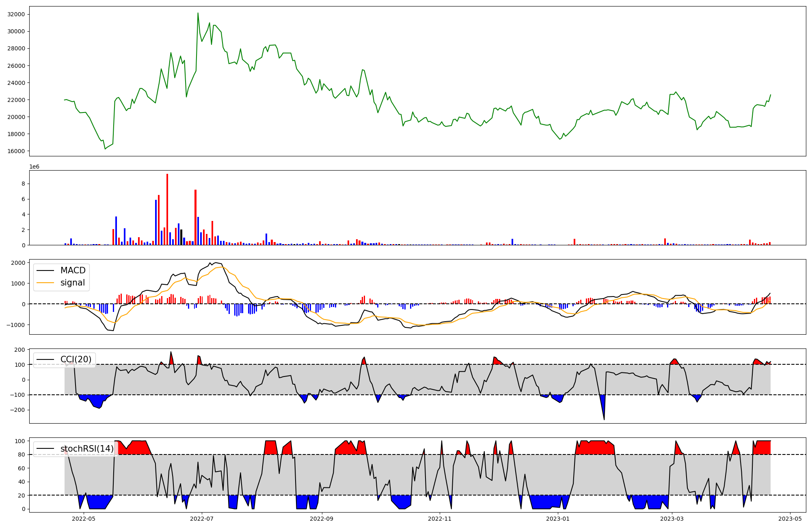812x528 pixels.
Task: Click the 32000 price axis label
Action: point(16,14)
